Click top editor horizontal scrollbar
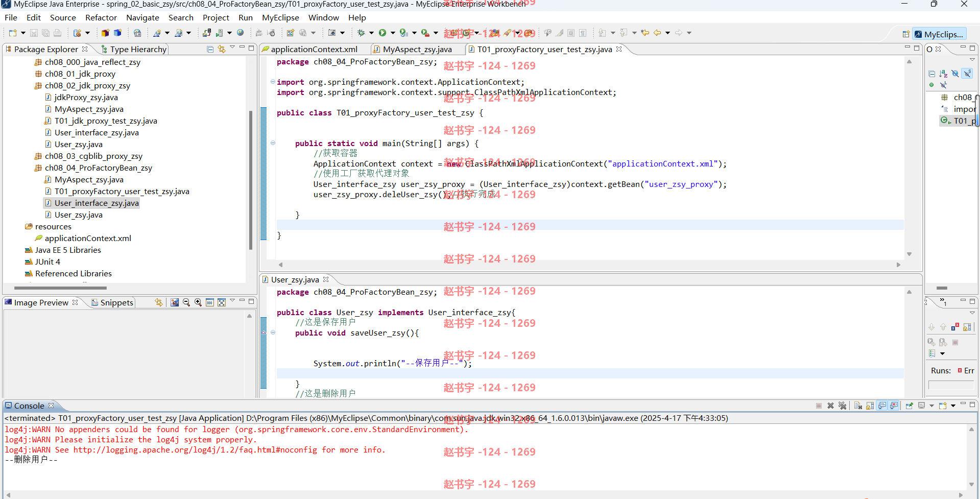 pos(589,265)
